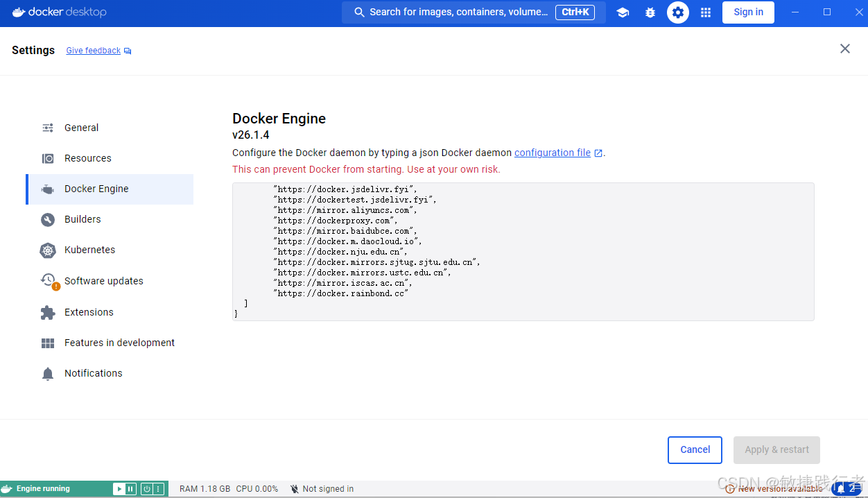
Task: Close Settings with the X button
Action: pyautogui.click(x=845, y=49)
